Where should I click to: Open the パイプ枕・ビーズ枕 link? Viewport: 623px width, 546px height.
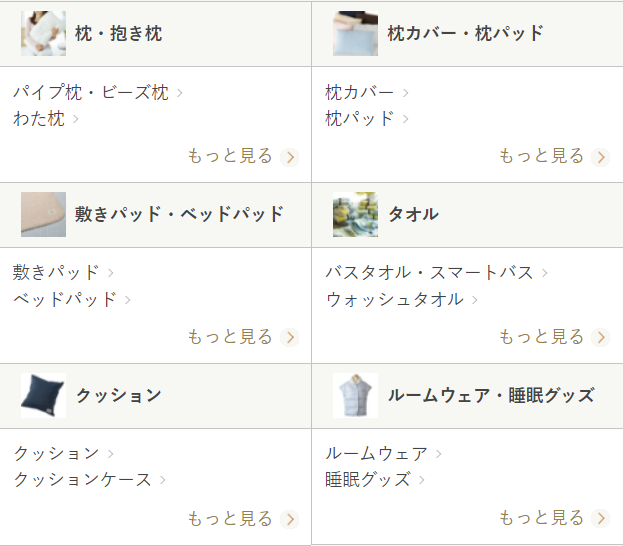click(x=91, y=93)
